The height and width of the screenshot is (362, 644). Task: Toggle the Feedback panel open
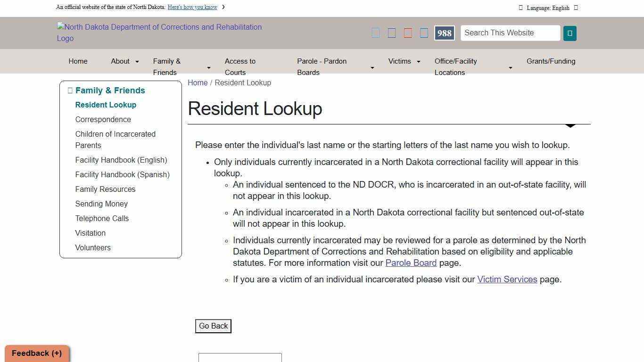click(x=36, y=353)
